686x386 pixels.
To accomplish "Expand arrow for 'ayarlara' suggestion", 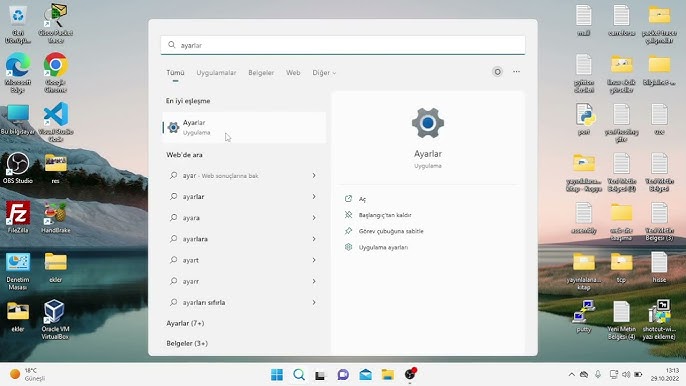I will click(x=314, y=239).
